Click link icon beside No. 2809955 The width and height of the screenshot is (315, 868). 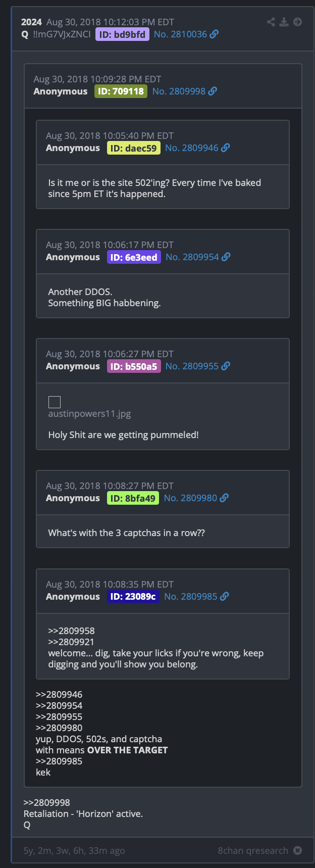click(x=226, y=366)
